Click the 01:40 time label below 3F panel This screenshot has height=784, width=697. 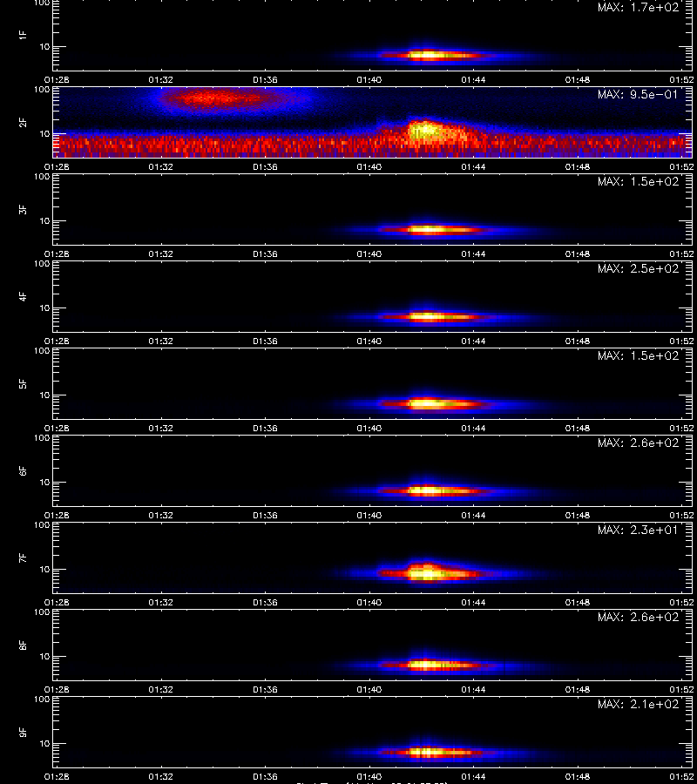tap(369, 254)
